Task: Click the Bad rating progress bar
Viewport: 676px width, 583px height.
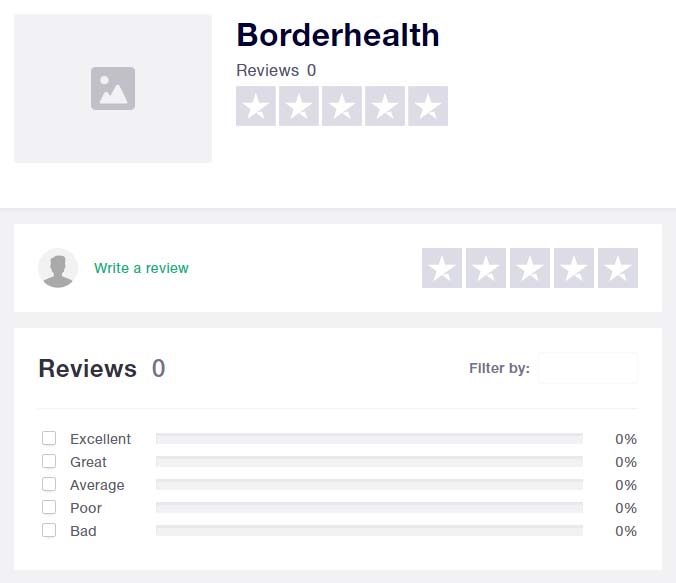Action: pos(369,530)
